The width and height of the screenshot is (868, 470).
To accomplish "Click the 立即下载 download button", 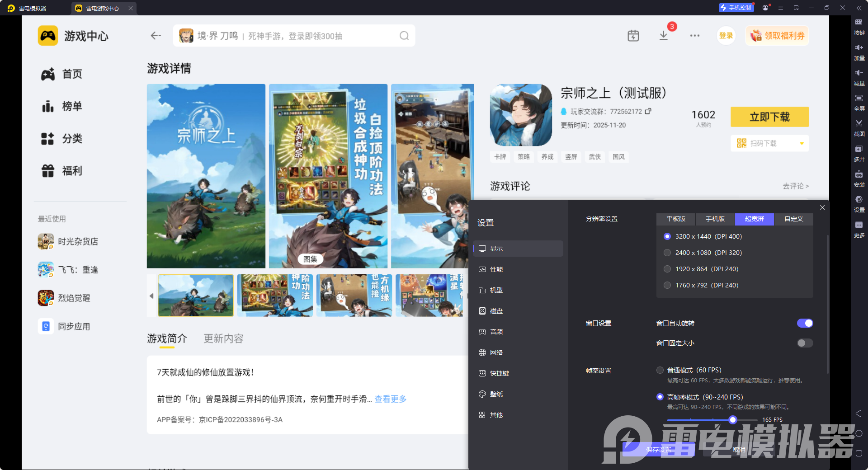I will (769, 117).
